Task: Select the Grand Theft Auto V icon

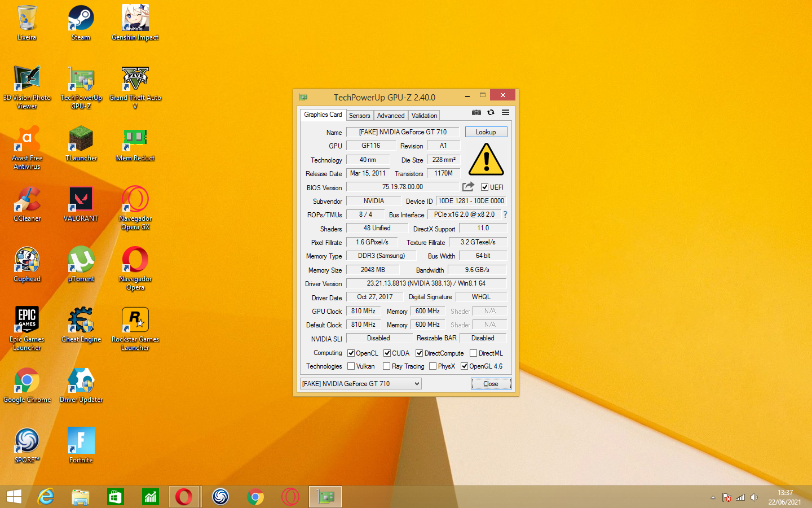Action: click(135, 87)
